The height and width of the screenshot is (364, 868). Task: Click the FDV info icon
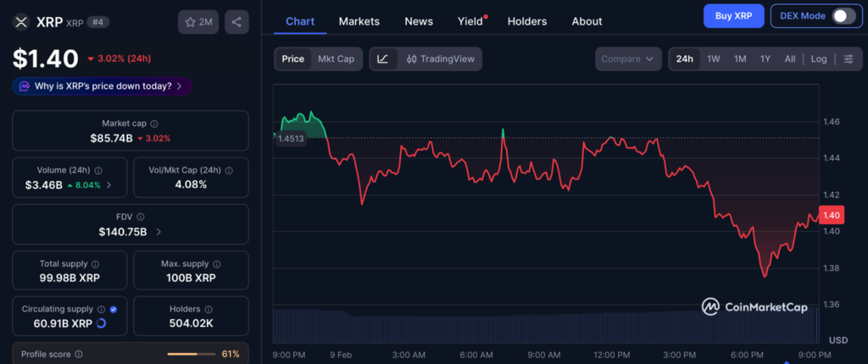(x=141, y=217)
